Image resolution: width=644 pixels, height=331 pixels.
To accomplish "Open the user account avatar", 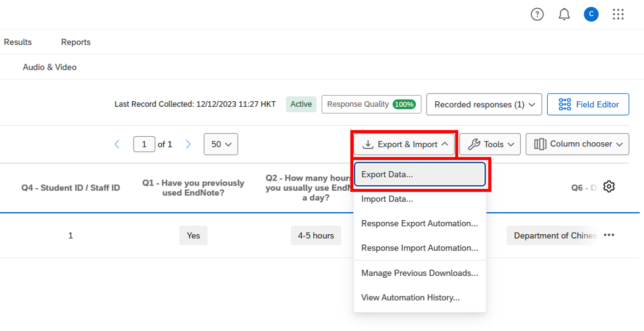I will [x=591, y=15].
